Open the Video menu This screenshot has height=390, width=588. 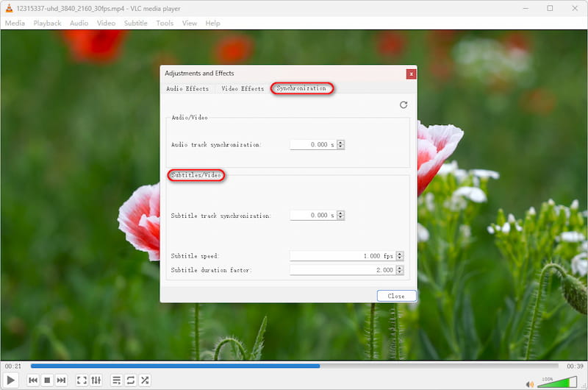[106, 24]
